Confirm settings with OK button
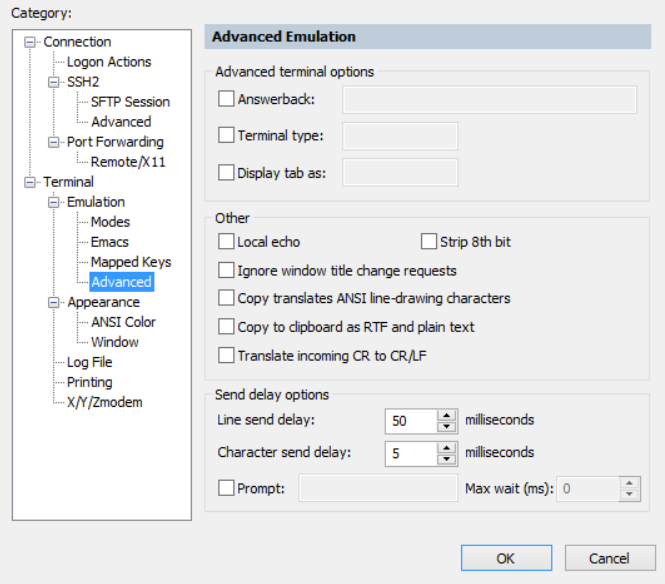This screenshot has height=584, width=665. [x=506, y=558]
